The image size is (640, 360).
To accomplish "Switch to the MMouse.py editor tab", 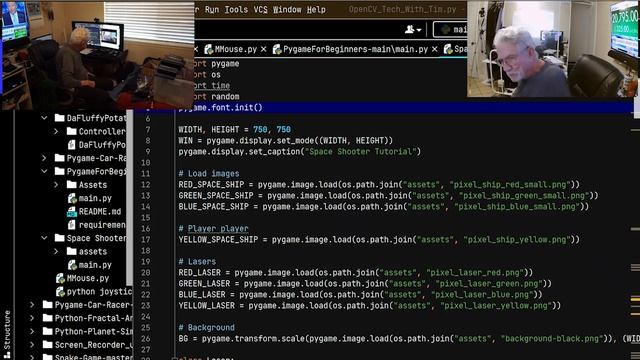I will pos(236,49).
